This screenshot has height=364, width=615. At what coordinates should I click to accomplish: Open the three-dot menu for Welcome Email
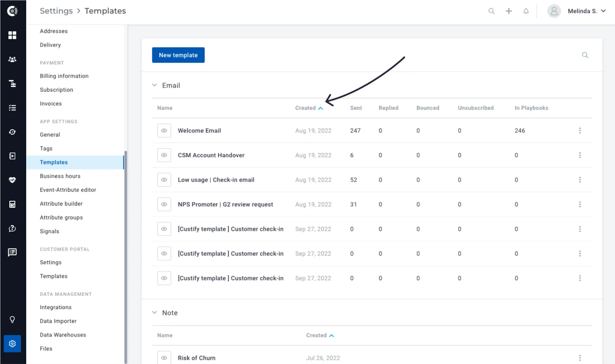[x=580, y=131]
